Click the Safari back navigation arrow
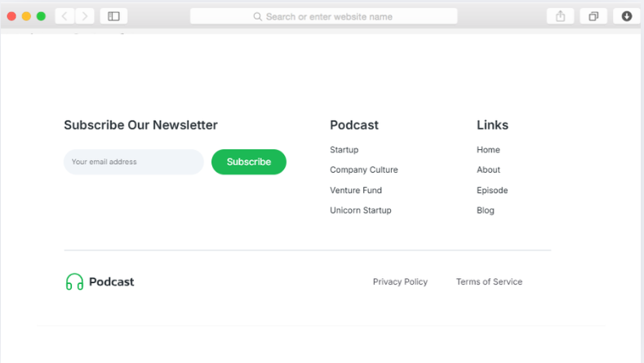The height and width of the screenshot is (363, 644). (x=65, y=16)
